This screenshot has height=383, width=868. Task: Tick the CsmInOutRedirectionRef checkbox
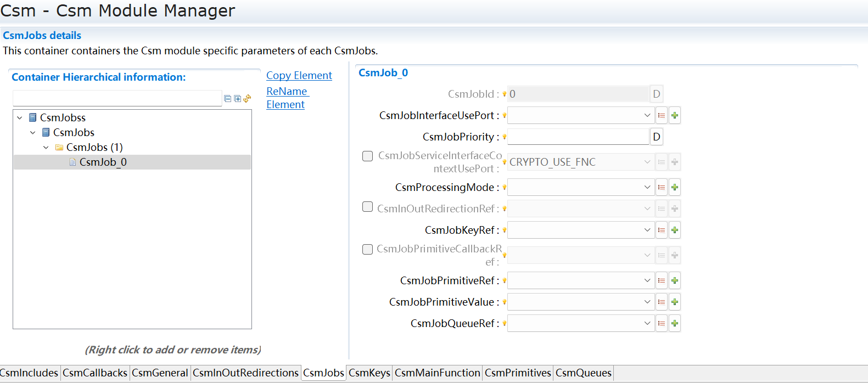tap(368, 207)
